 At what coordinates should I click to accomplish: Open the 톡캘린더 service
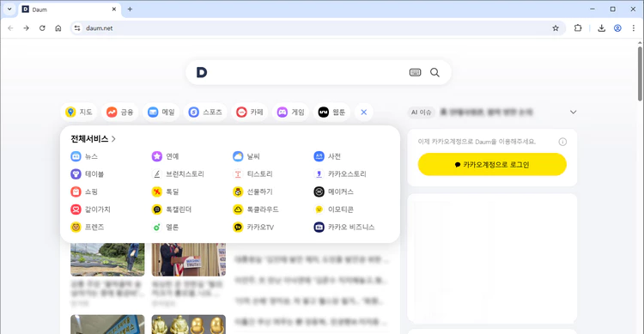[x=172, y=210]
